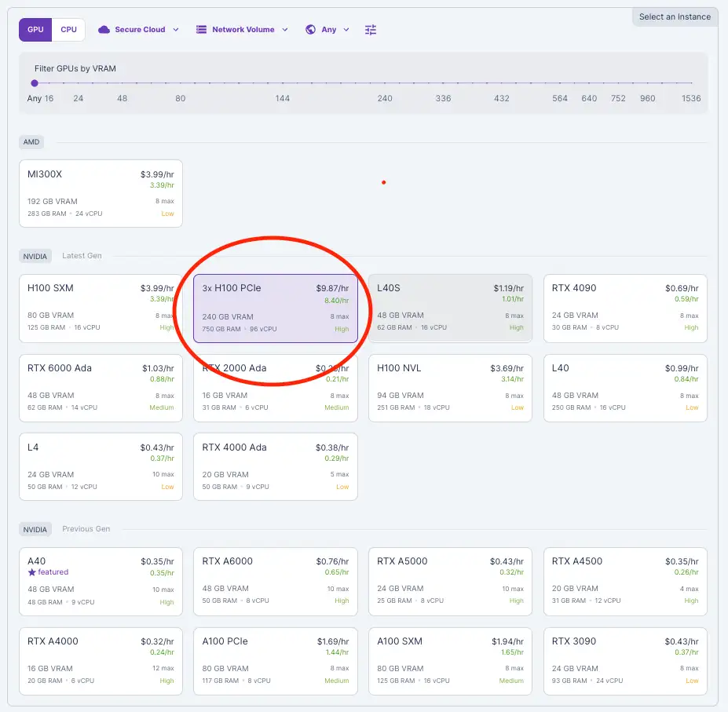Click the $0.69/hr price on RTX 4090
The width and height of the screenshot is (728, 712).
[x=681, y=288]
